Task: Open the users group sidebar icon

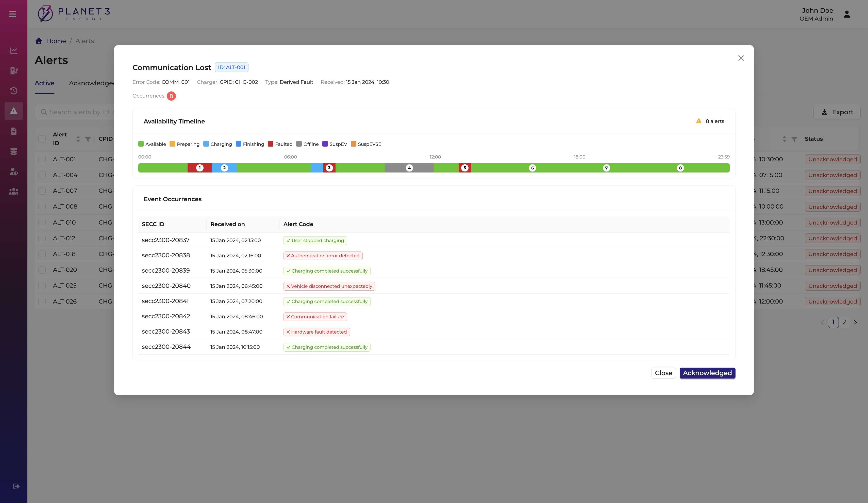Action: [14, 191]
